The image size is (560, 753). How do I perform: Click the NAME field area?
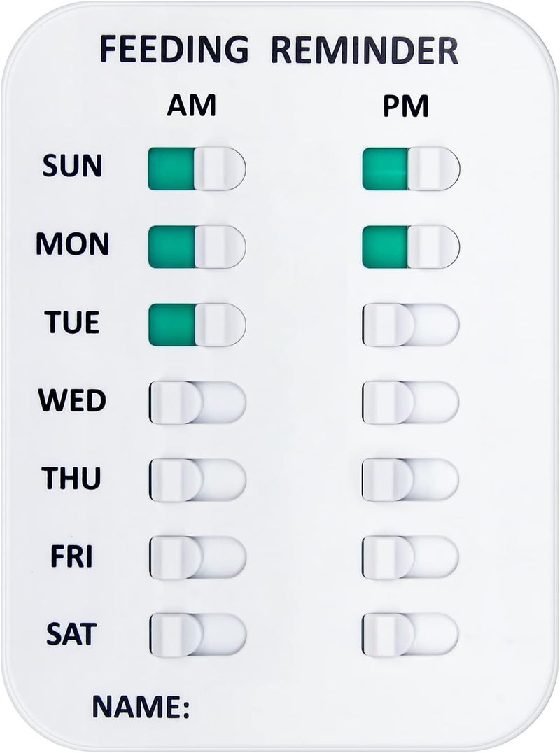[315, 707]
